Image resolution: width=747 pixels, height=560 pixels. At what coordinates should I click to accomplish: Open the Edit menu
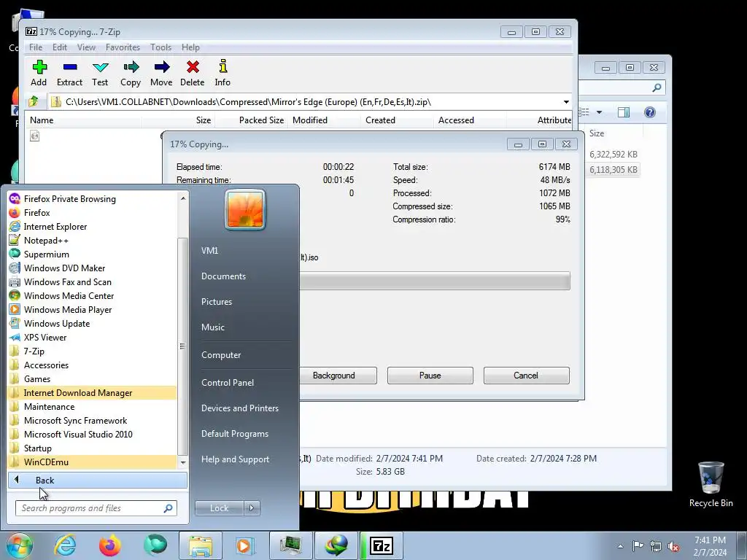pyautogui.click(x=60, y=47)
